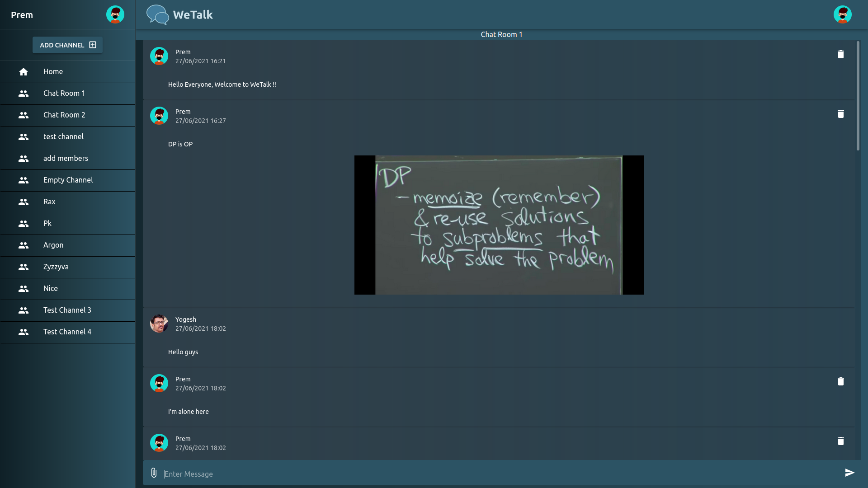
Task: Click Yogesh's profile picture
Action: pos(159,324)
